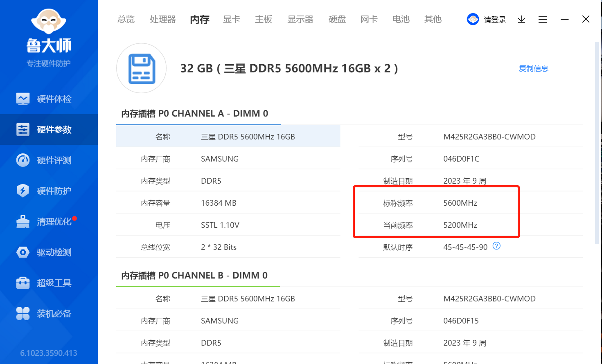
Task: Open 硬件体检 hardware checkup section
Action: 49,99
